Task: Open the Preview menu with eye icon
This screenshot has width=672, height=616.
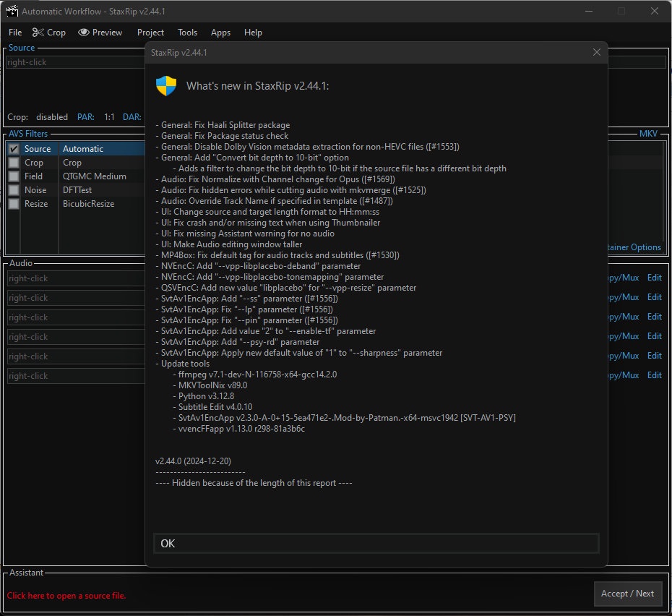Action: tap(100, 33)
